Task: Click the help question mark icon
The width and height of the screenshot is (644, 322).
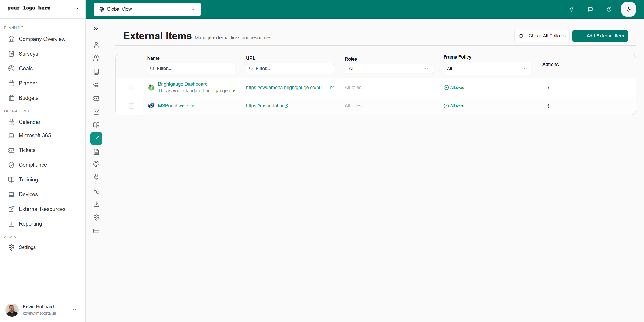Action: click(609, 9)
